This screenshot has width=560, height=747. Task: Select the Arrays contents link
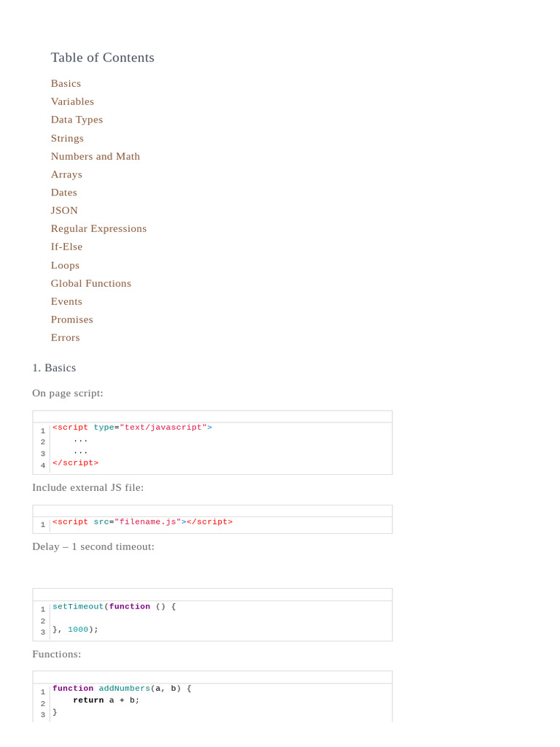click(x=66, y=174)
